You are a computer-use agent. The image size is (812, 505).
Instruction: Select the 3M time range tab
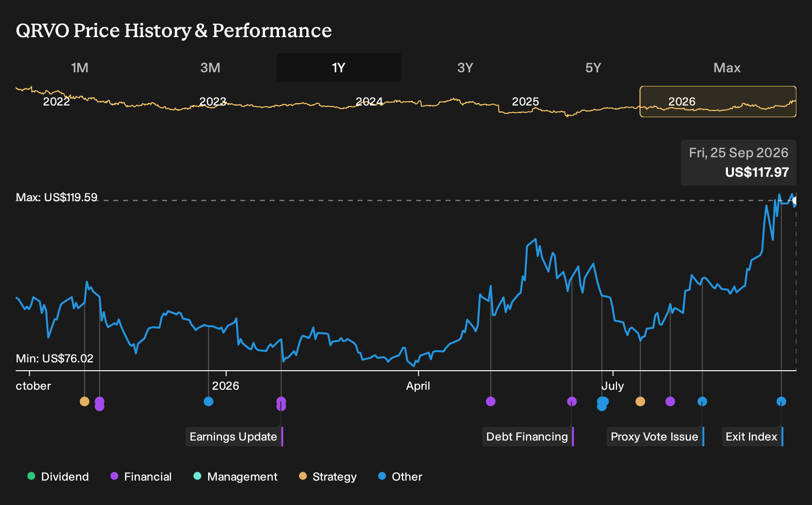210,67
